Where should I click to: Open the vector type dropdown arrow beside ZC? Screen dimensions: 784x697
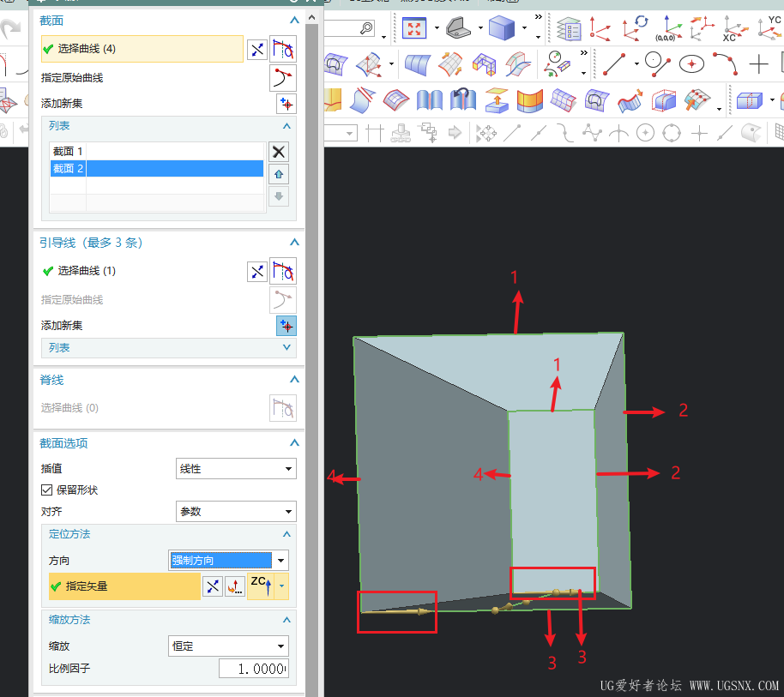[x=282, y=586]
